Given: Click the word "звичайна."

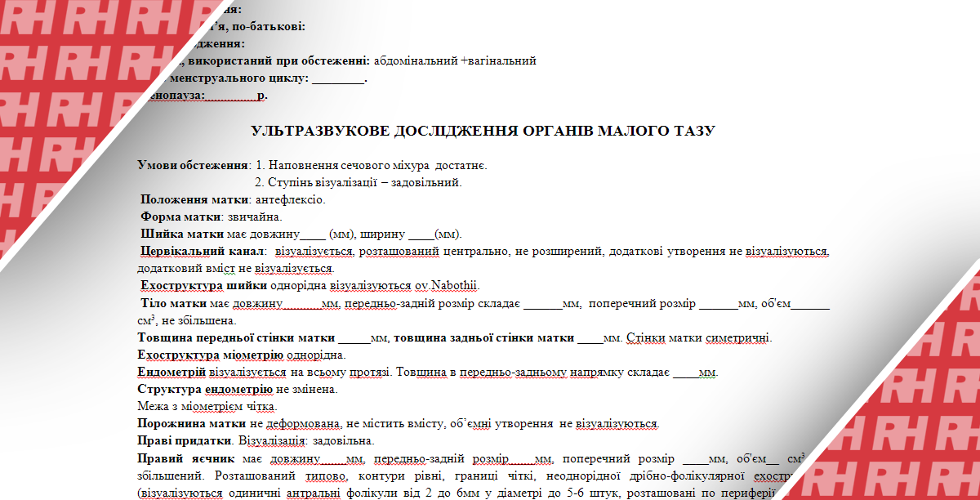Looking at the screenshot, I should pos(255,217).
